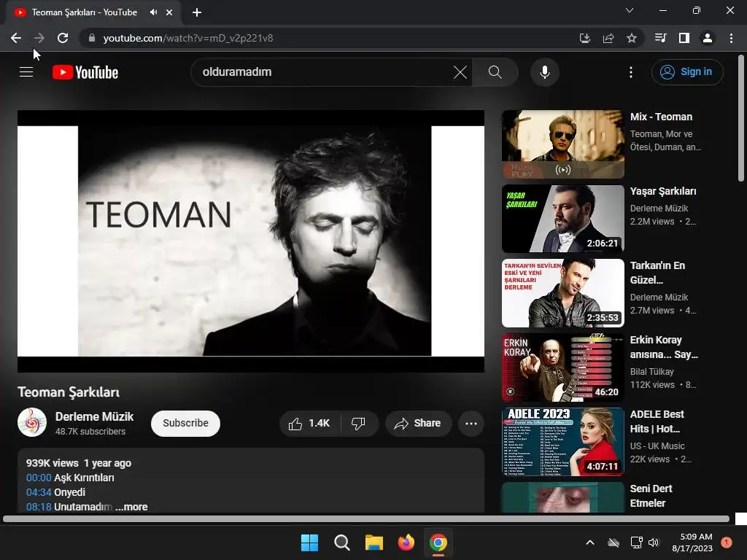
Task: Open the notification badge in tray
Action: (726, 542)
